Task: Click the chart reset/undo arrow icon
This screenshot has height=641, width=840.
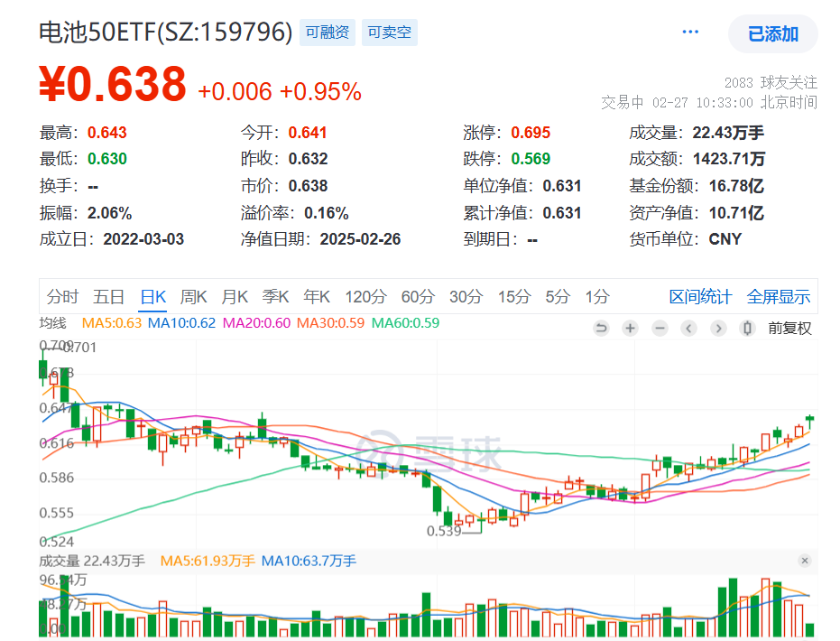Action: (602, 329)
